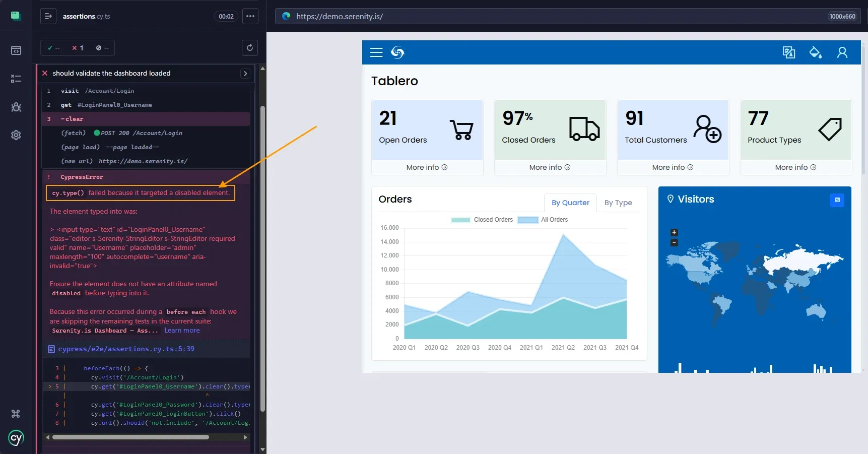Click the rerun all tests button
868x454 pixels.
[x=250, y=48]
